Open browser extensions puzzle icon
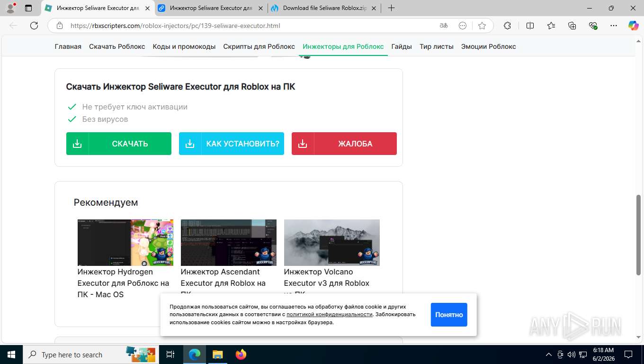The image size is (644, 364). (x=507, y=26)
